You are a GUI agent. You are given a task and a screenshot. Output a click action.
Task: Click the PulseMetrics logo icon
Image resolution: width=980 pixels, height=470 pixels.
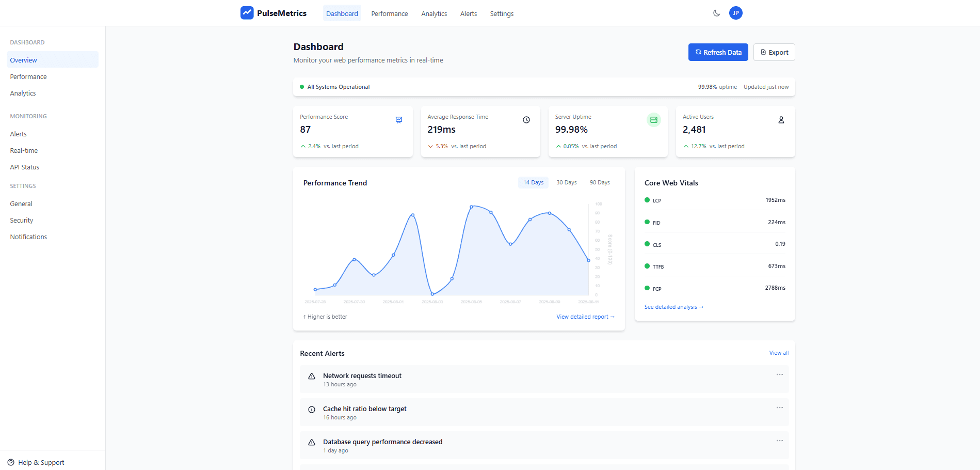click(x=247, y=13)
